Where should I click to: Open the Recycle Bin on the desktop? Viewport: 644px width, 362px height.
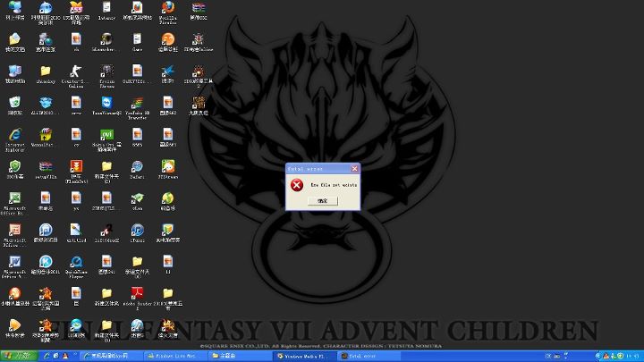(15, 104)
